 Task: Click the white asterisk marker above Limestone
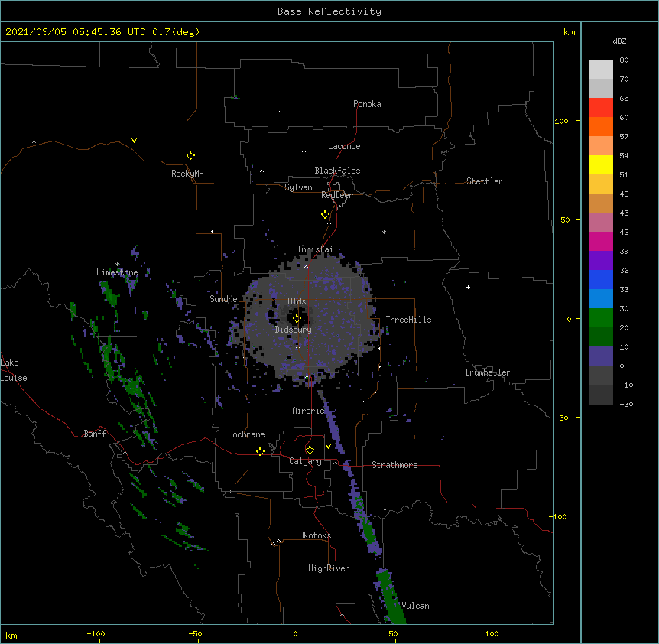118,265
